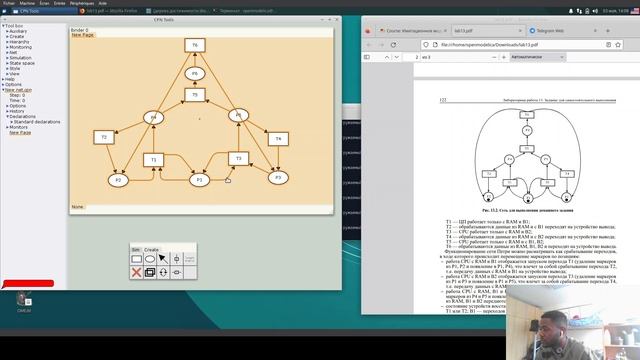Expand the Auxiliary tool box entry
The image size is (640, 360).
(x=7, y=31)
